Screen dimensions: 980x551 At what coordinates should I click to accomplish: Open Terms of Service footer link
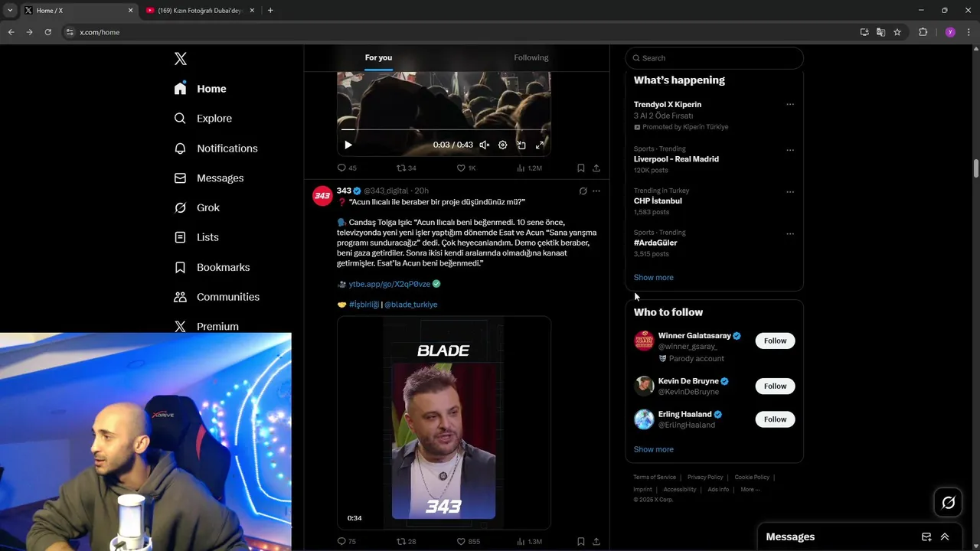[655, 478]
